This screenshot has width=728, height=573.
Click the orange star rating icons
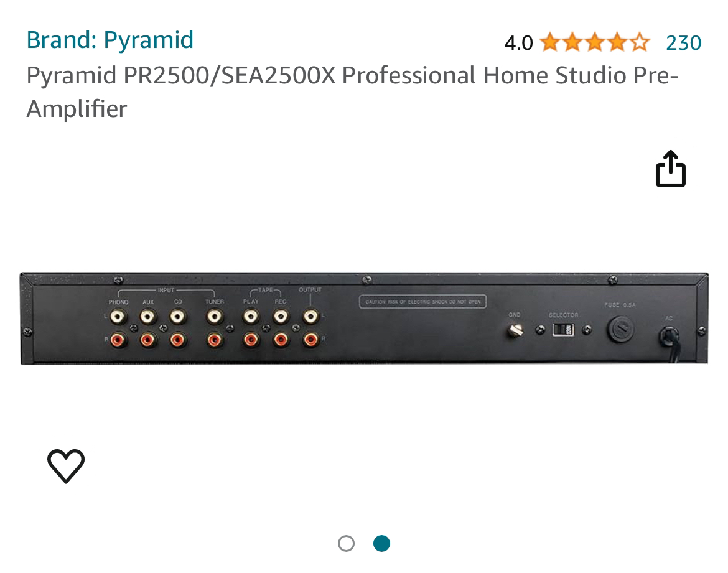(x=594, y=42)
